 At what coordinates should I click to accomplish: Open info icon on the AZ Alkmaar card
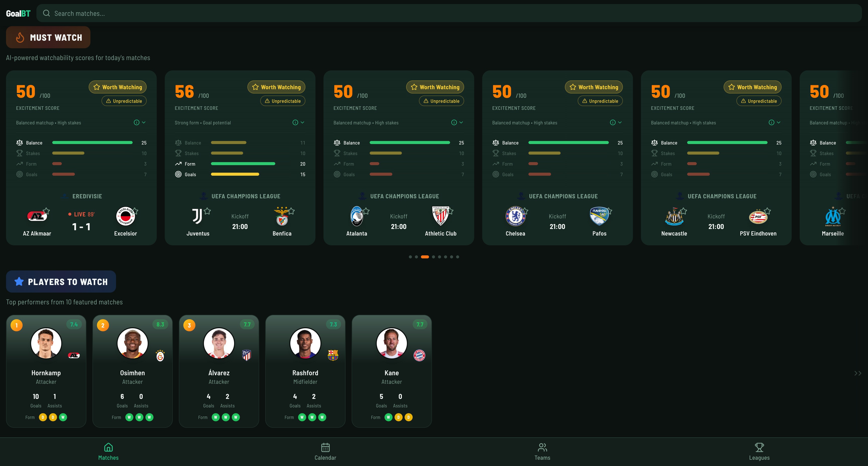point(136,122)
